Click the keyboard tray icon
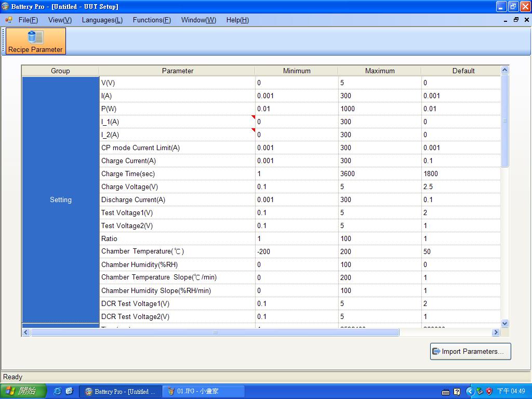The image size is (532, 399). click(446, 392)
